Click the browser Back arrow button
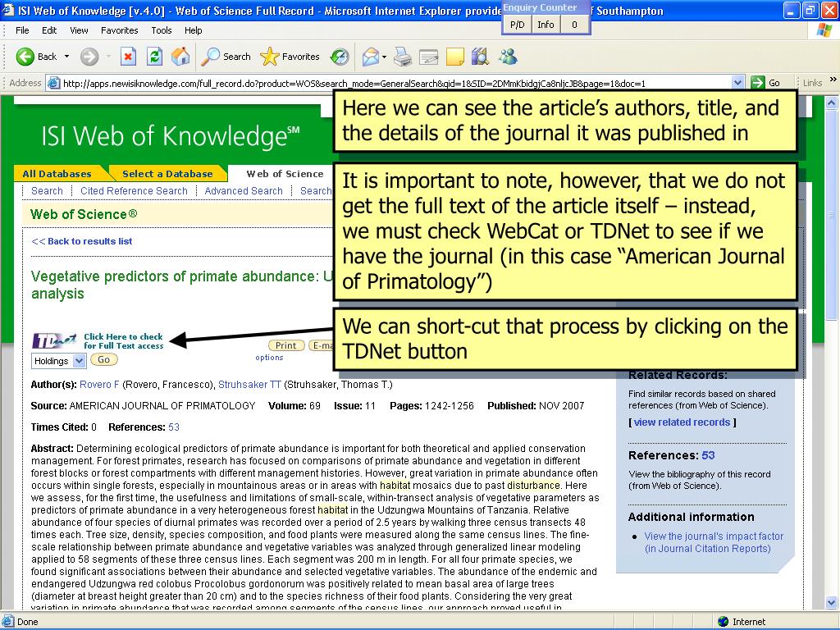Viewport: 840px width, 630px height. click(x=25, y=57)
